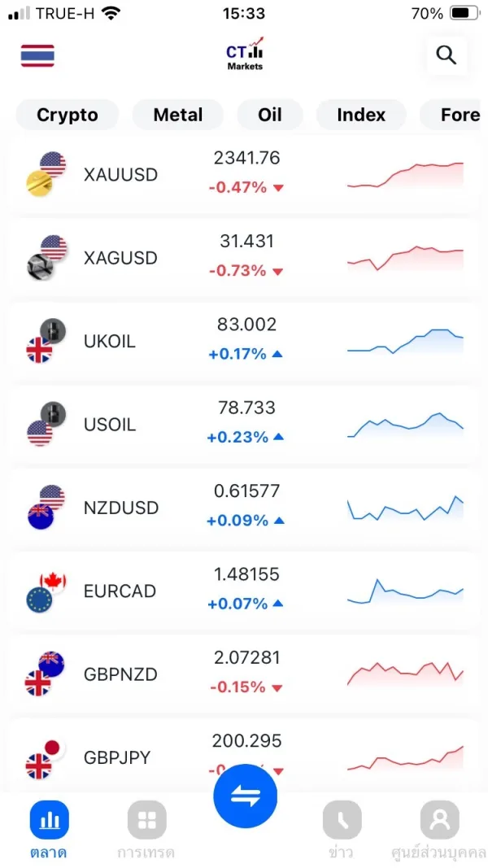Tap the magnifying glass search icon
Image resolution: width=488 pixels, height=868 pixels.
(446, 55)
